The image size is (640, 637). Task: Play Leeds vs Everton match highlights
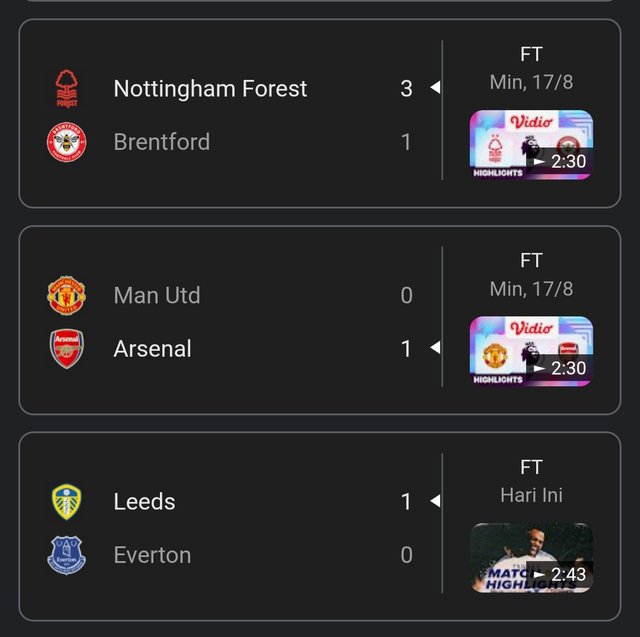(531, 558)
